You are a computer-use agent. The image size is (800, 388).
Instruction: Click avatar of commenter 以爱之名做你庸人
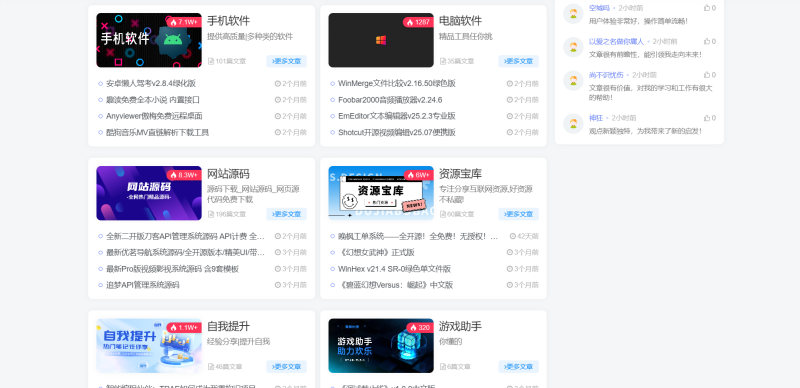pyautogui.click(x=573, y=47)
